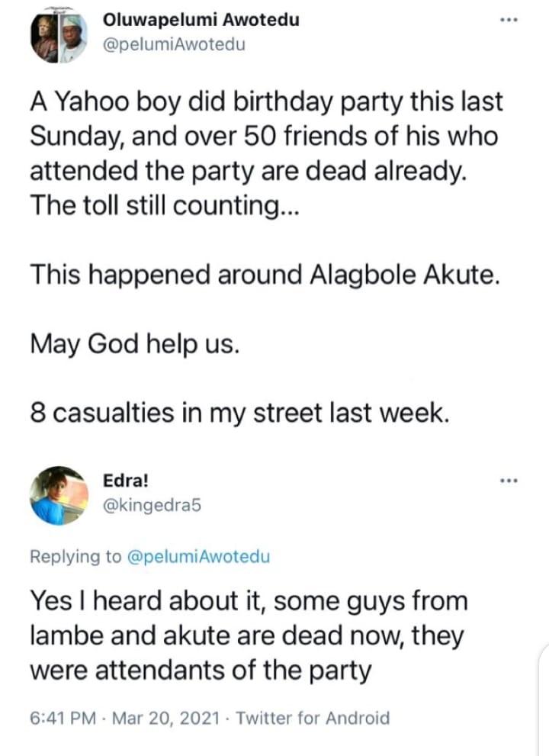Open more options on Edra's reply
Screen dimensions: 549x756
[507, 481]
